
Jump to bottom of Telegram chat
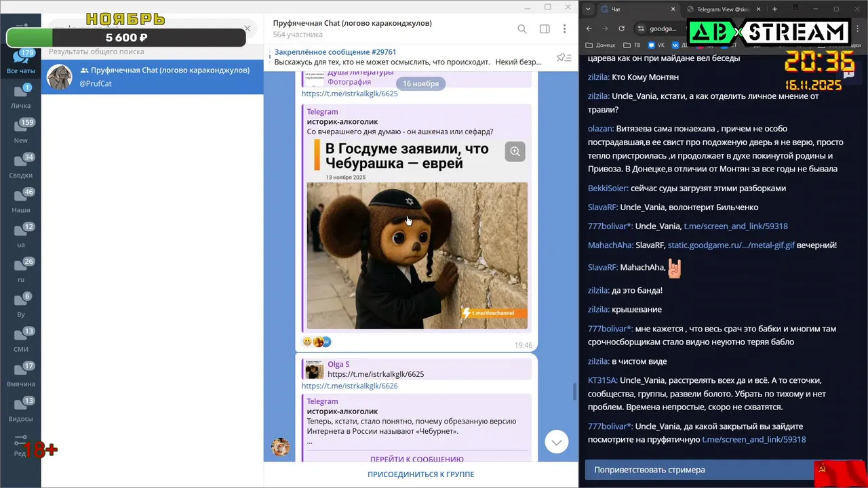pos(557,442)
